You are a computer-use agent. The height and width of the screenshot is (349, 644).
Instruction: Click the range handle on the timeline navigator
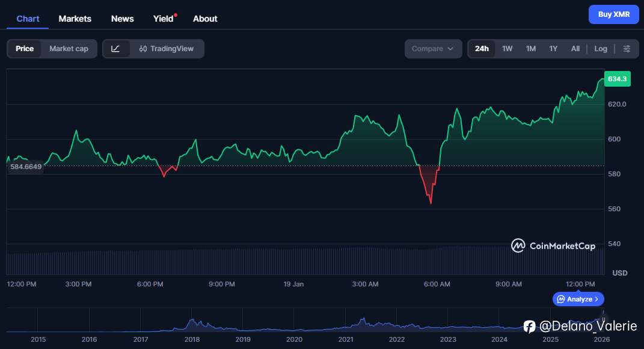click(x=603, y=319)
